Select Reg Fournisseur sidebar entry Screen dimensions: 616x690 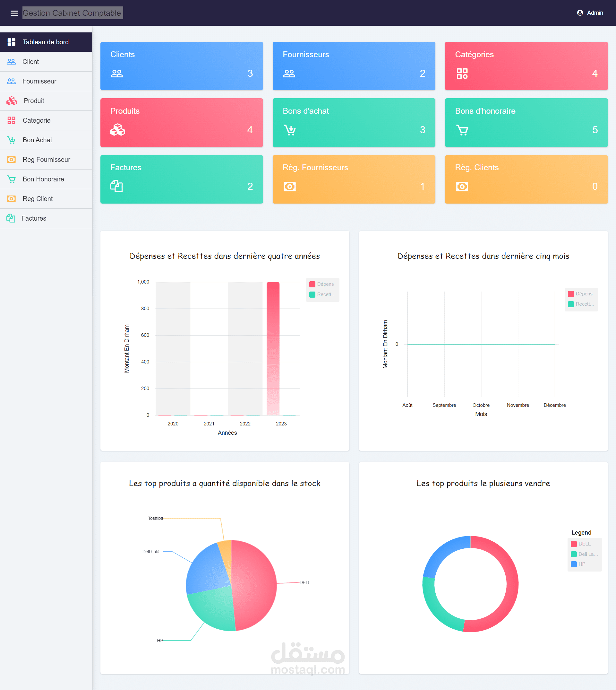click(x=46, y=160)
